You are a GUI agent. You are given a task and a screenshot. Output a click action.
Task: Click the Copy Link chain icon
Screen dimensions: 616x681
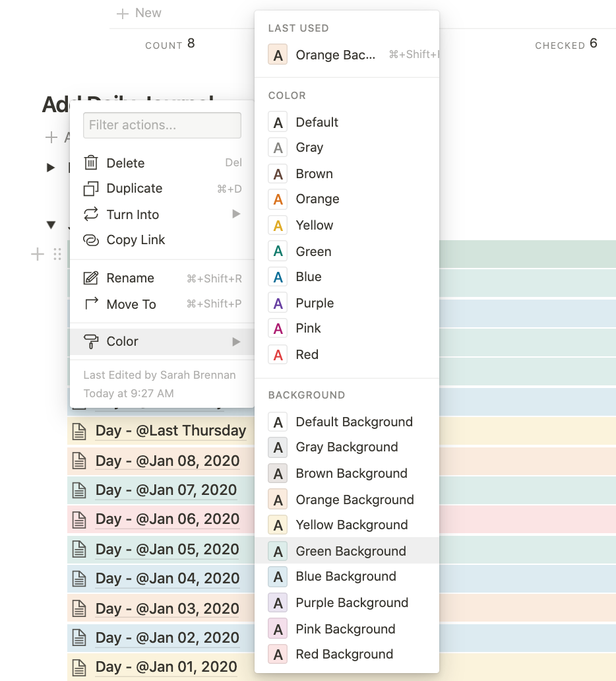pyautogui.click(x=91, y=240)
